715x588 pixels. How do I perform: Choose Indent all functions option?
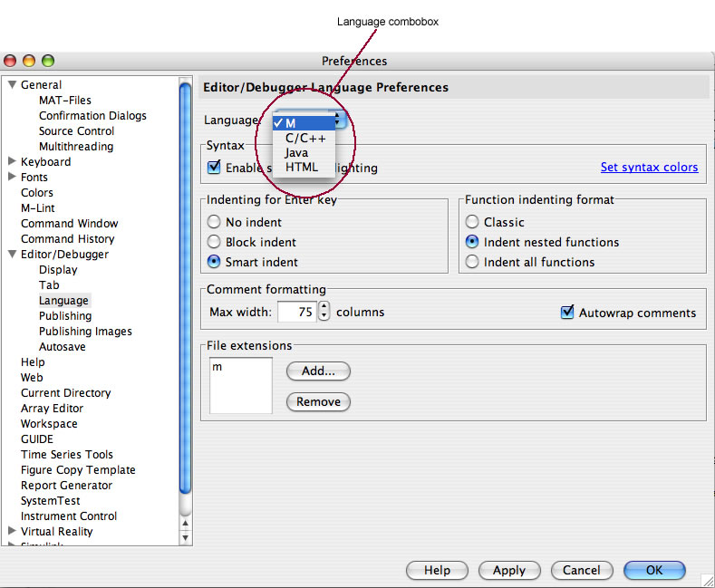(472, 262)
